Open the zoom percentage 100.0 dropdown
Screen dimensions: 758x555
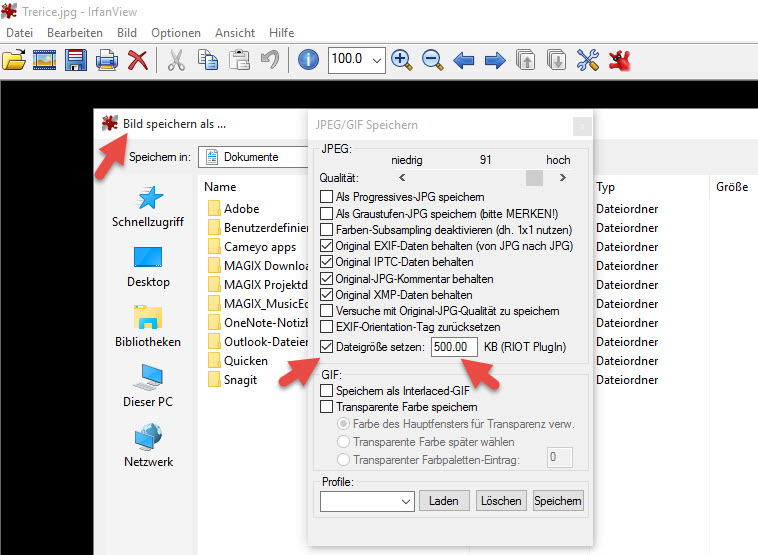[x=377, y=60]
